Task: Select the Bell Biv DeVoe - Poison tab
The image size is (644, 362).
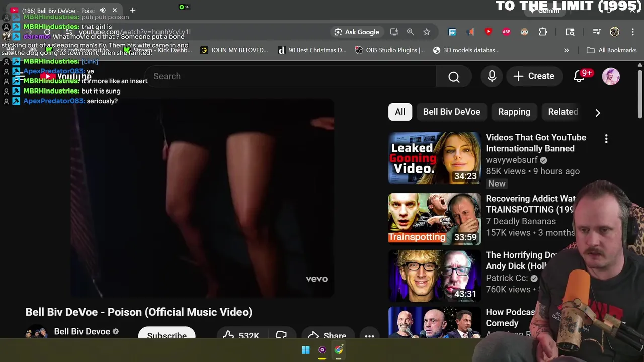Action: (x=58, y=10)
